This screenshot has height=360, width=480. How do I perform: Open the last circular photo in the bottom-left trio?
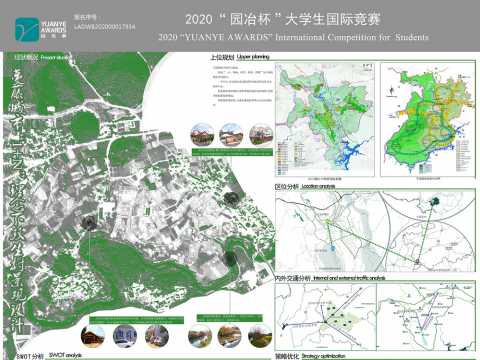(x=157, y=337)
